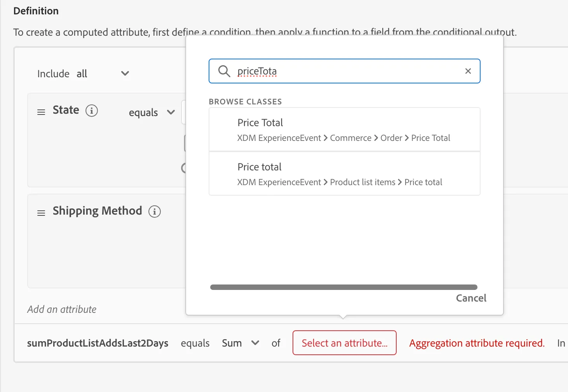Grab the Shipping Method drag handle
Image resolution: width=568 pixels, height=392 pixels.
pyautogui.click(x=41, y=213)
